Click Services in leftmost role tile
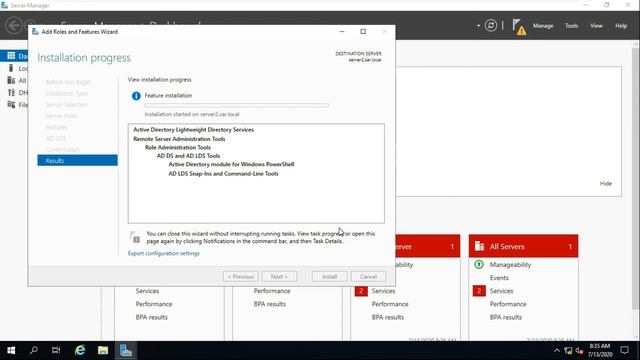The height and width of the screenshot is (360, 640). pyautogui.click(x=147, y=291)
